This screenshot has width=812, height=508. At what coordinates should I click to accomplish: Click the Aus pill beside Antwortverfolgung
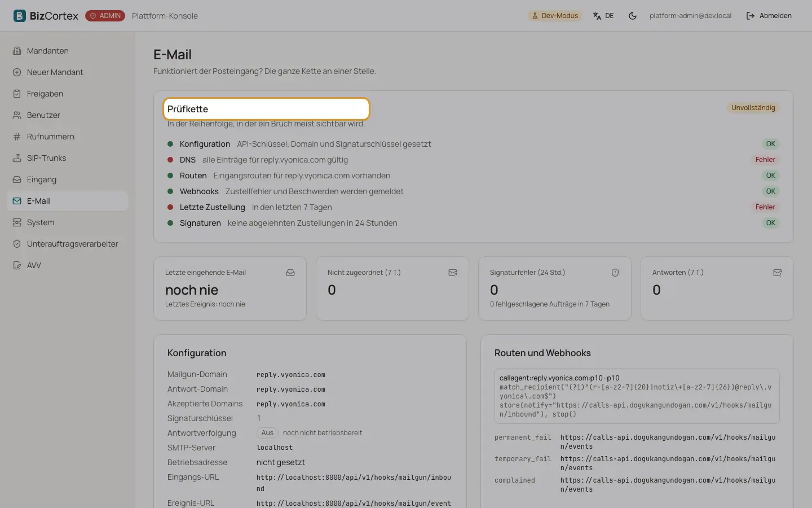click(267, 433)
